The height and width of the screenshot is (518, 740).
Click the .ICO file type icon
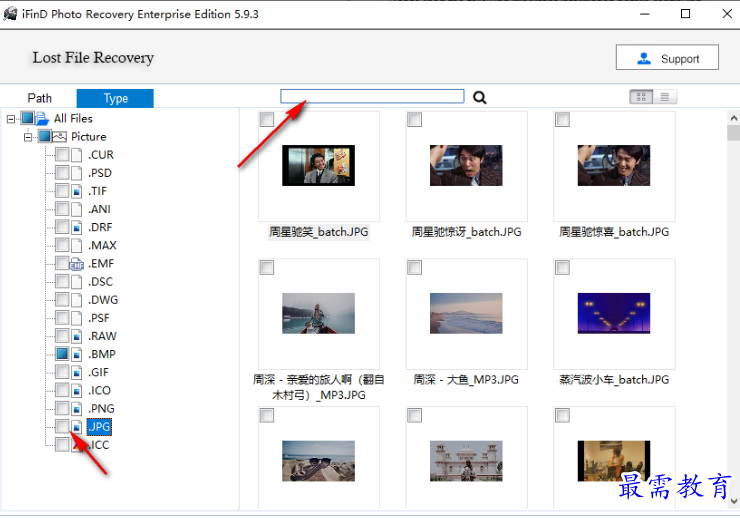click(x=76, y=391)
